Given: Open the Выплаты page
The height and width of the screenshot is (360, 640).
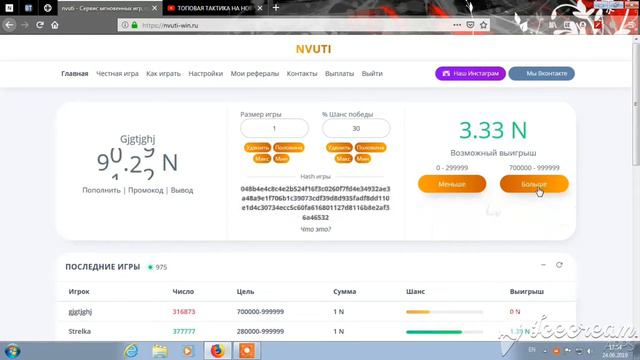Looking at the screenshot, I should 339,73.
